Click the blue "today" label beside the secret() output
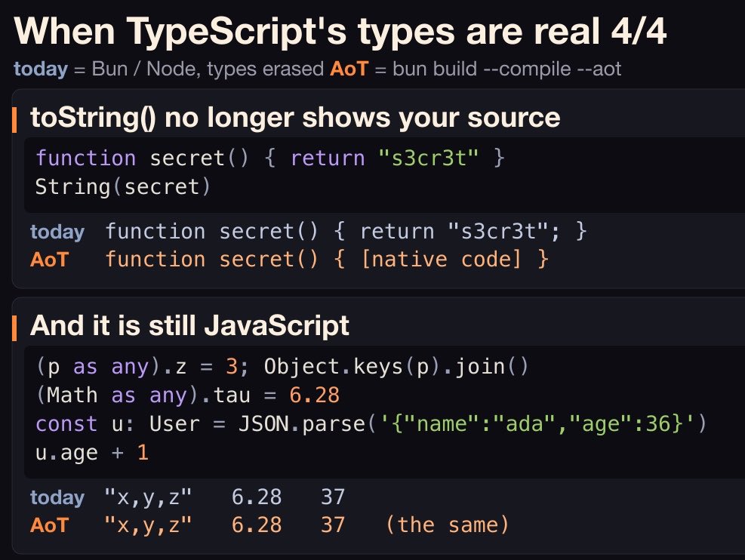The height and width of the screenshot is (560, 745). point(57,232)
